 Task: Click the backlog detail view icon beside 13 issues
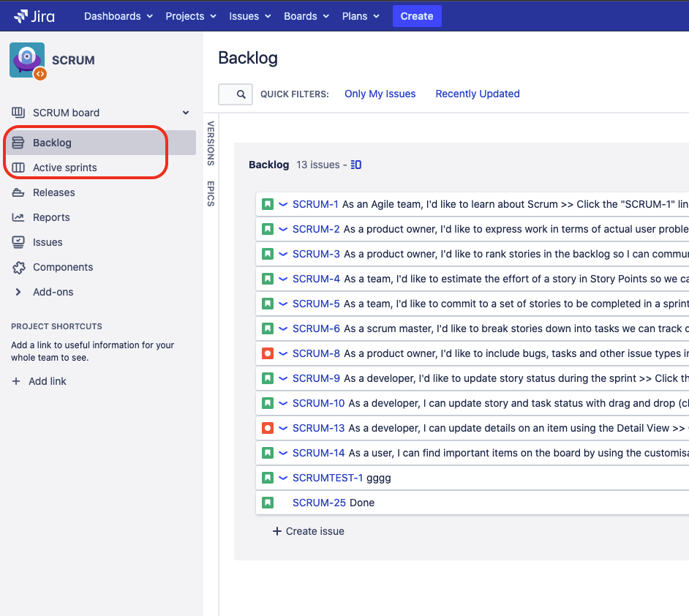pos(356,165)
